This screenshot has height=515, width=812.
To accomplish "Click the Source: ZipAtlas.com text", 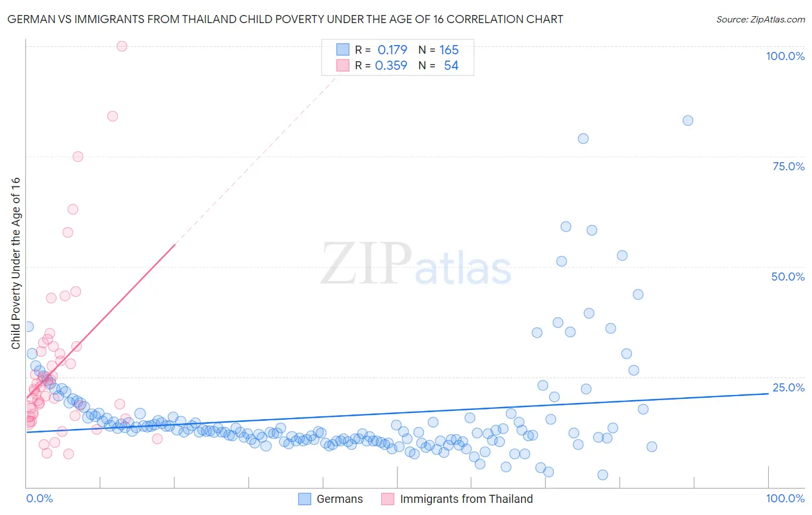I will [760, 19].
